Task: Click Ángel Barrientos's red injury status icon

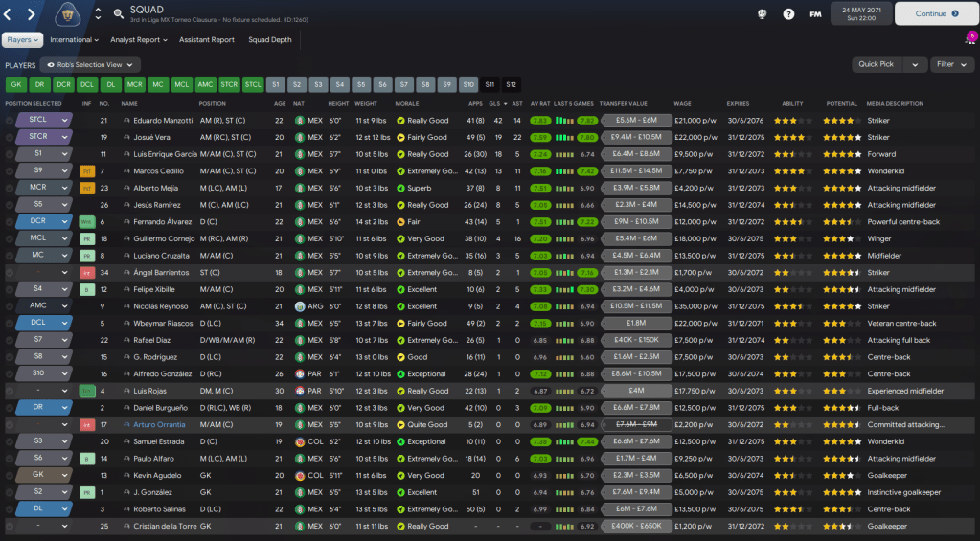Action: click(x=86, y=273)
